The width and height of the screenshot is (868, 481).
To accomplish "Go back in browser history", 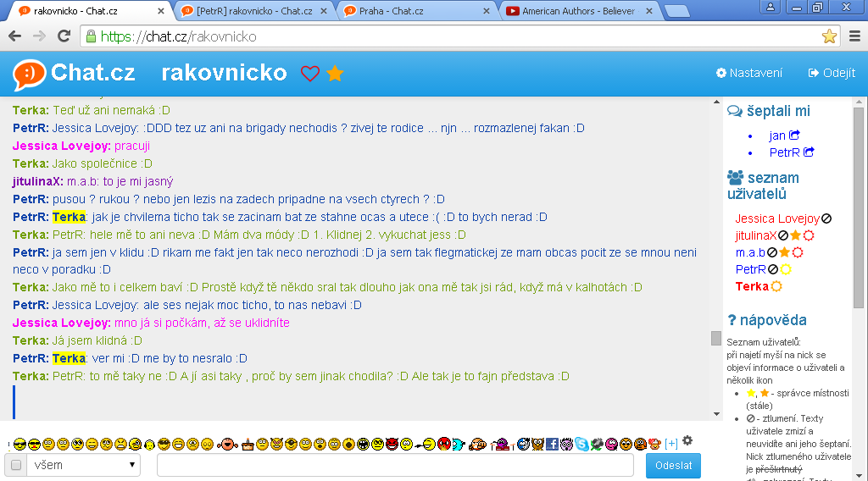I will (x=15, y=36).
